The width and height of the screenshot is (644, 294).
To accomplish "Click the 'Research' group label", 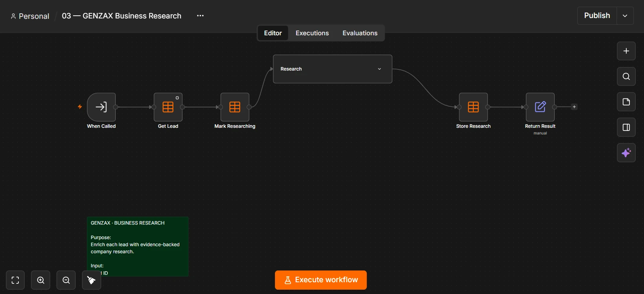I will point(291,69).
